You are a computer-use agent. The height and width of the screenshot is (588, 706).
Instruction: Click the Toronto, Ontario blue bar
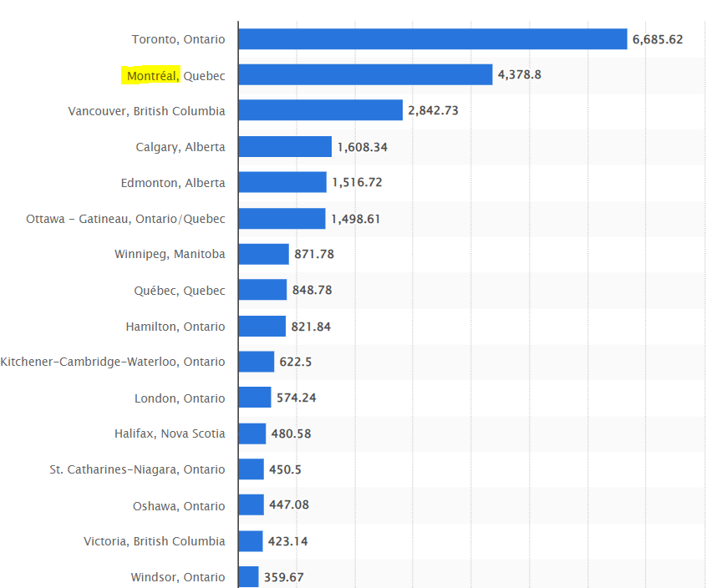(x=432, y=39)
